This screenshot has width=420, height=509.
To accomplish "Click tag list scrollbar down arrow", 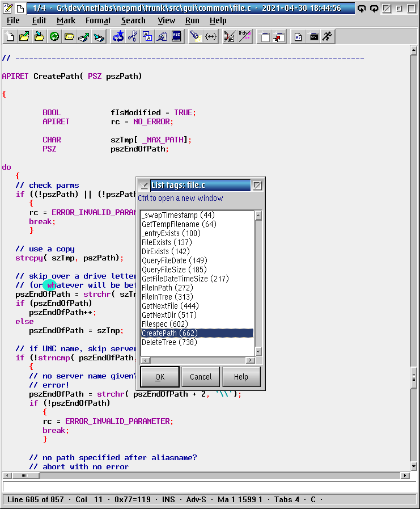I will [x=258, y=351].
